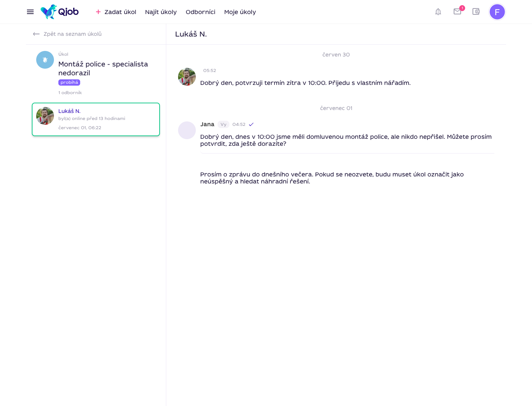
Task: Click the probíhá status badge
Action: 69,82
